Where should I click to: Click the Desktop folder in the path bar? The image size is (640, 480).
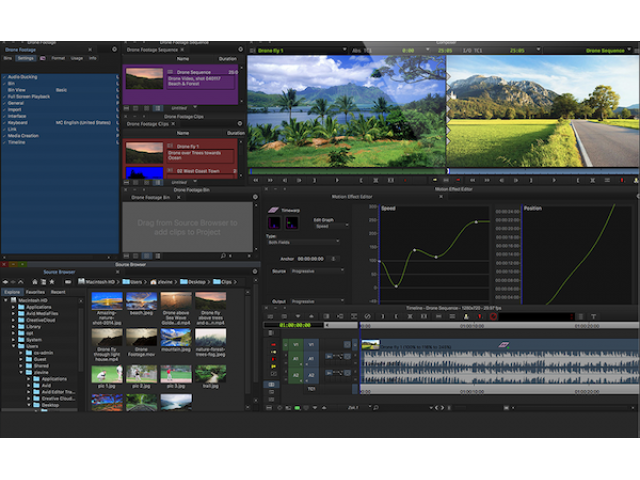click(191, 283)
